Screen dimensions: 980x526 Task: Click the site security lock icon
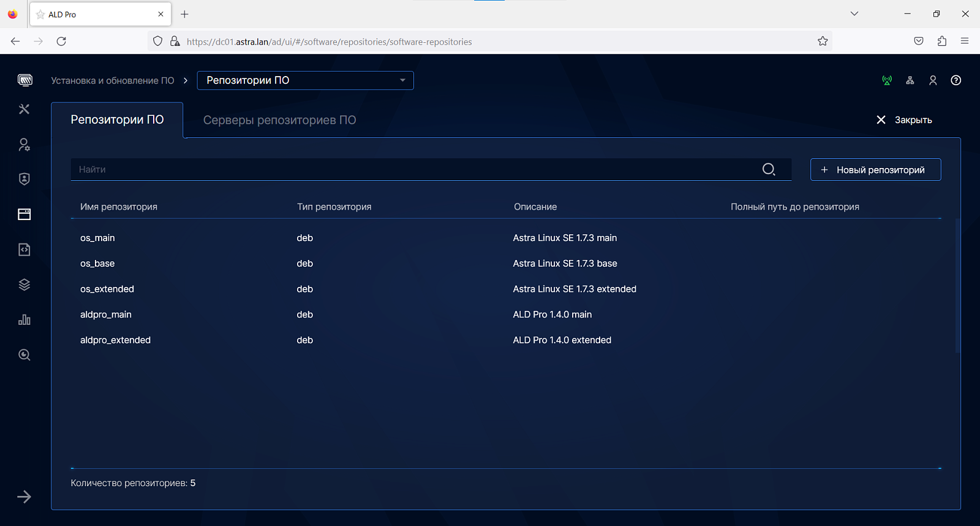coord(175,41)
